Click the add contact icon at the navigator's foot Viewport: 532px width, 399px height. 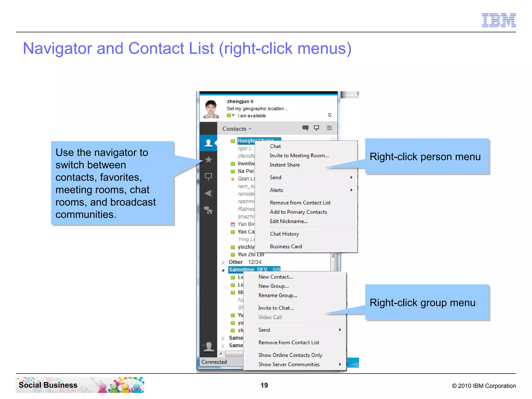tap(208, 347)
